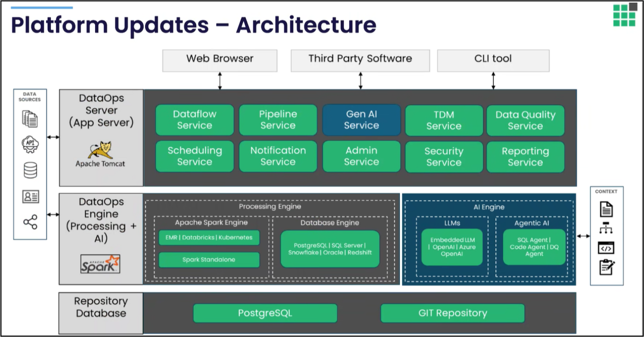
Task: Click the Apache Spark logo
Action: [100, 264]
